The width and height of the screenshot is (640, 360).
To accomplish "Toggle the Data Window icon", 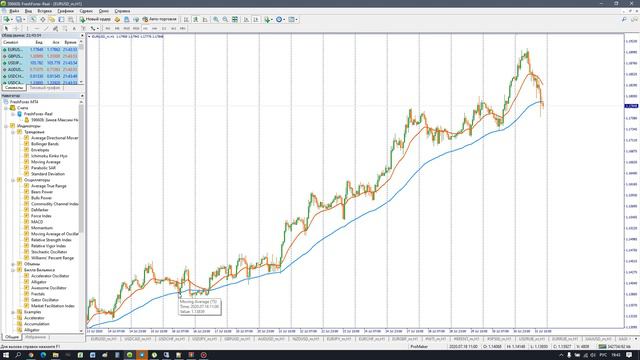I will (42, 19).
